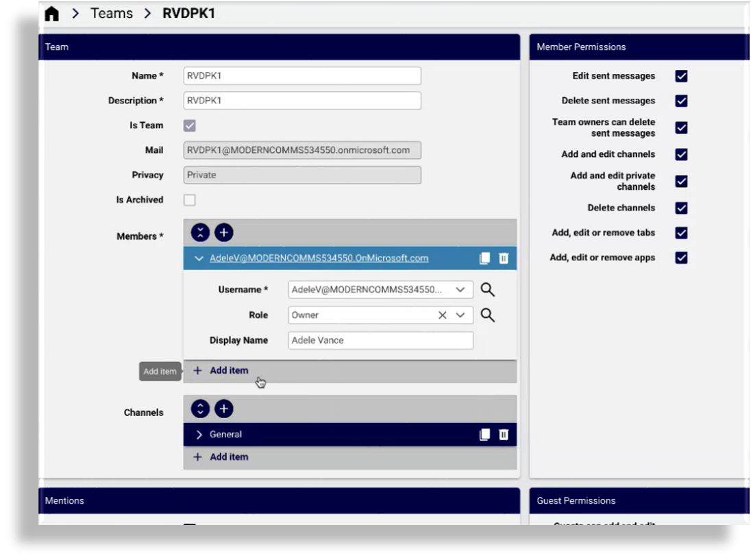Click the search icon beside the Role field
Viewport: 751px width, 560px height.
coord(487,315)
